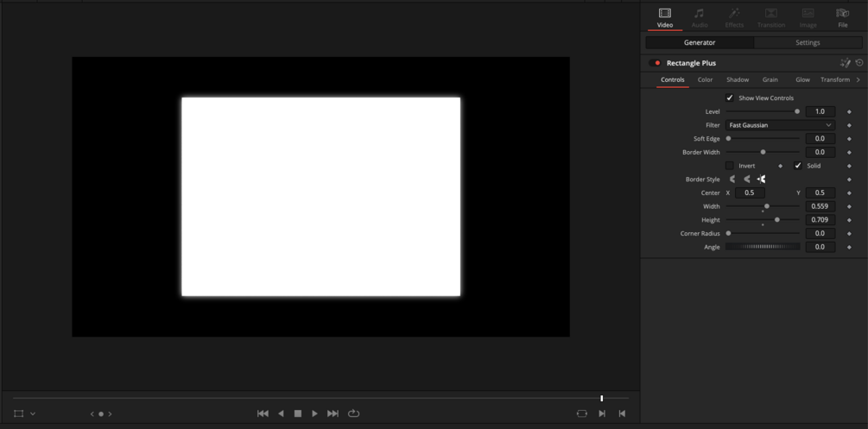Adjust the Height slider
This screenshot has width=868, height=429.
pos(763,220)
